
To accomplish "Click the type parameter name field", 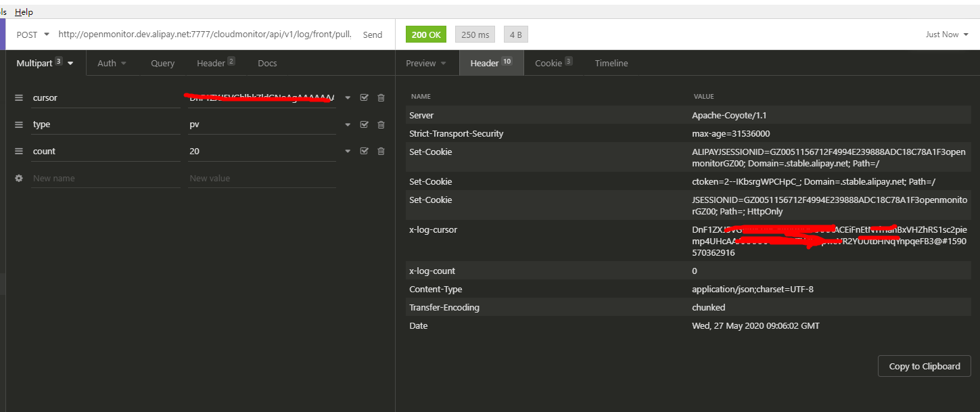I will coord(106,124).
